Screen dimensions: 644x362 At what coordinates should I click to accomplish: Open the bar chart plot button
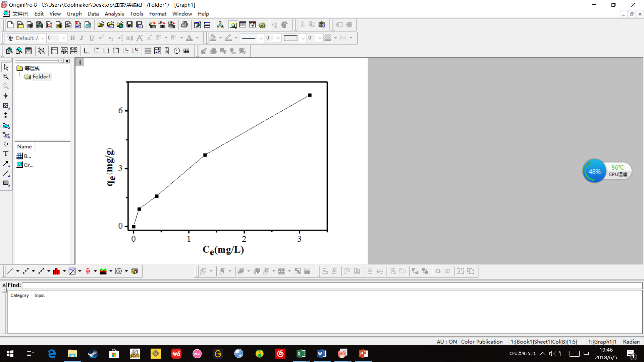tap(56, 271)
